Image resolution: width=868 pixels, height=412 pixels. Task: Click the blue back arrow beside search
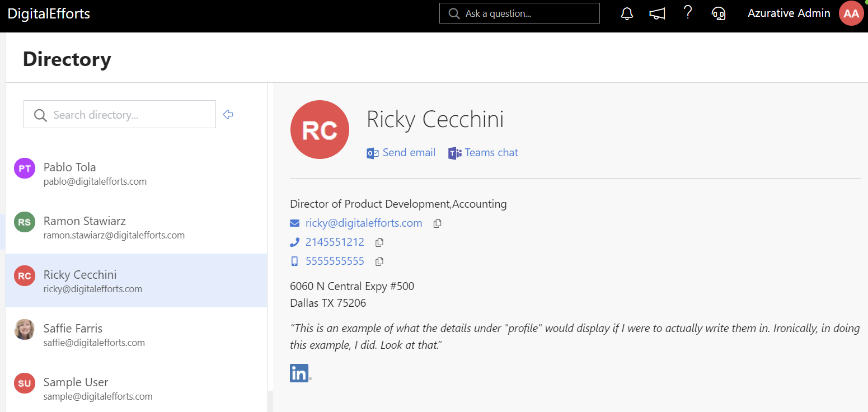(228, 115)
